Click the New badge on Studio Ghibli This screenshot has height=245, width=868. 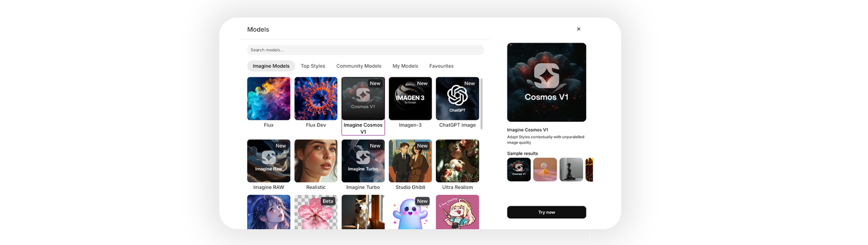[422, 146]
